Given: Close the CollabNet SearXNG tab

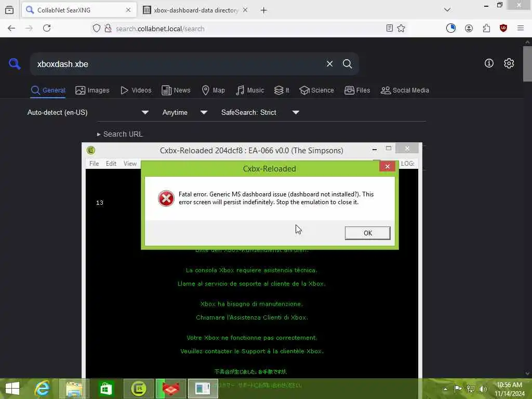Looking at the screenshot, I should point(128,10).
